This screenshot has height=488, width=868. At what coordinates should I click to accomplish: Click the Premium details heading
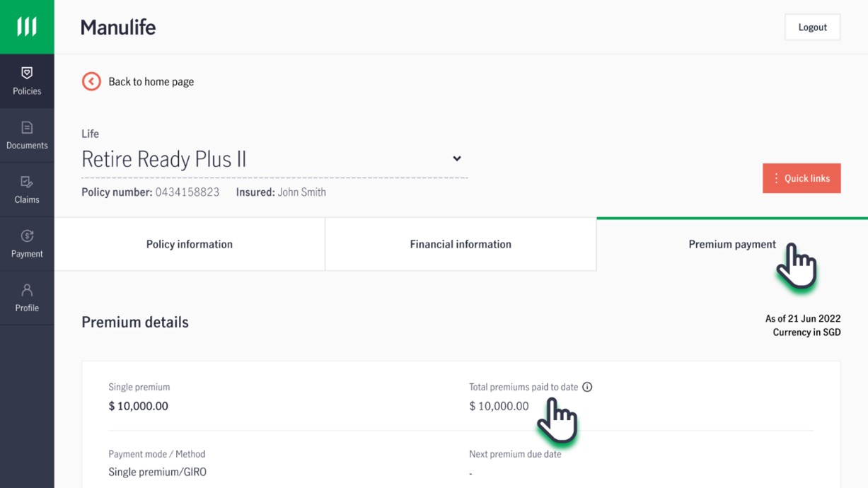[x=135, y=322]
